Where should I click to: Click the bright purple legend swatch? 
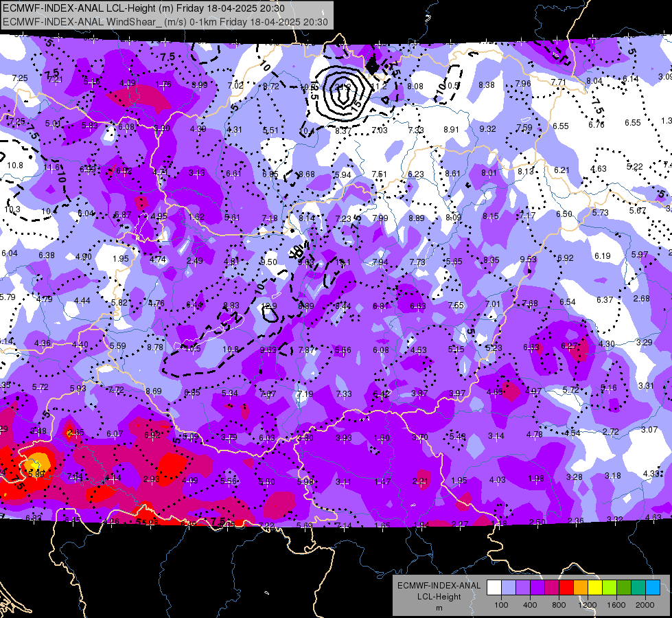537,587
